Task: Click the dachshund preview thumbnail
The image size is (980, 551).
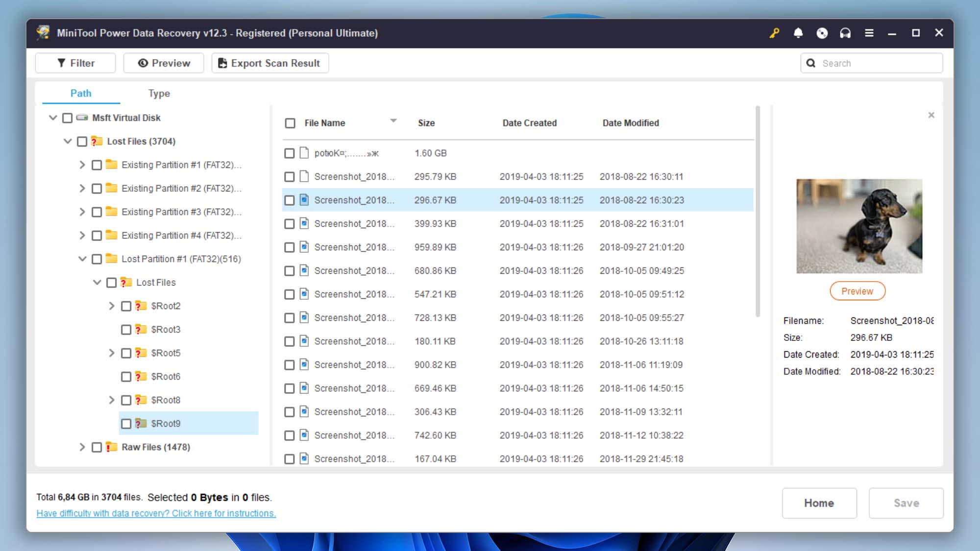Action: tap(859, 226)
